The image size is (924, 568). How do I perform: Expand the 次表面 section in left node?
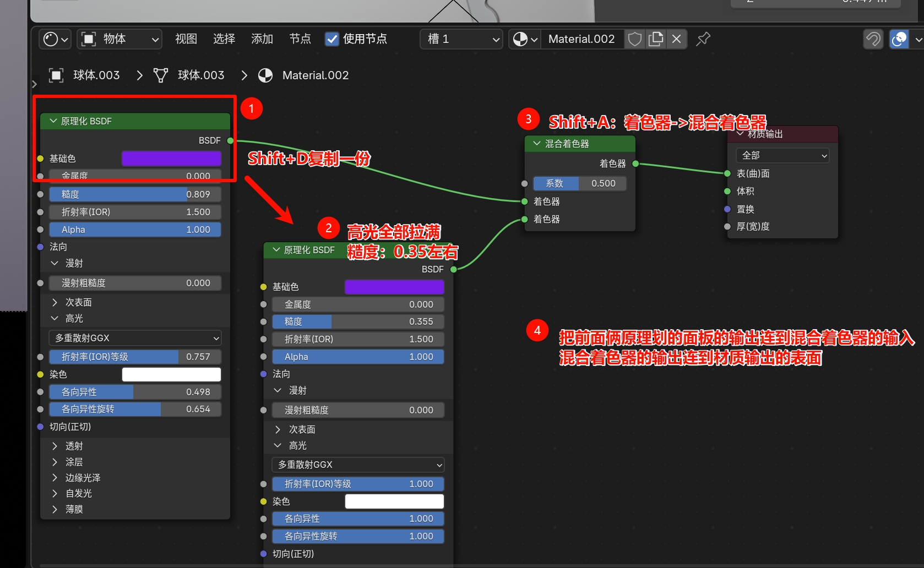pos(55,302)
